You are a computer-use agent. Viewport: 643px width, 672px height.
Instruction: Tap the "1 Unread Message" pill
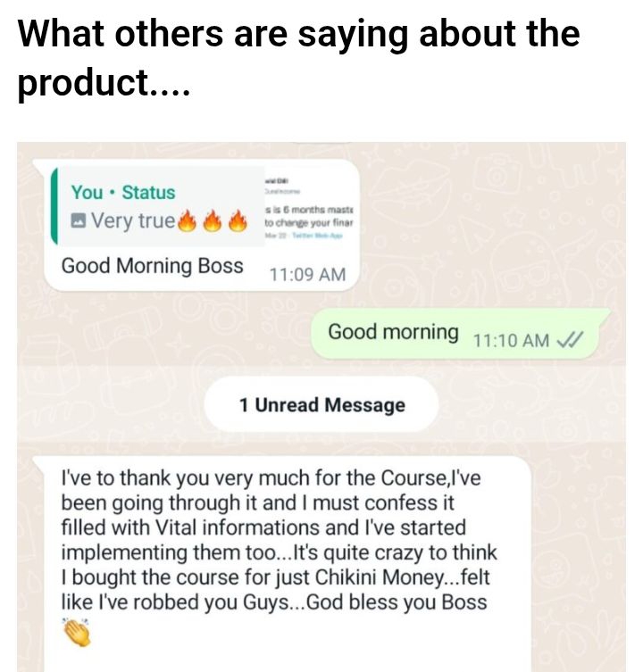[x=321, y=405]
